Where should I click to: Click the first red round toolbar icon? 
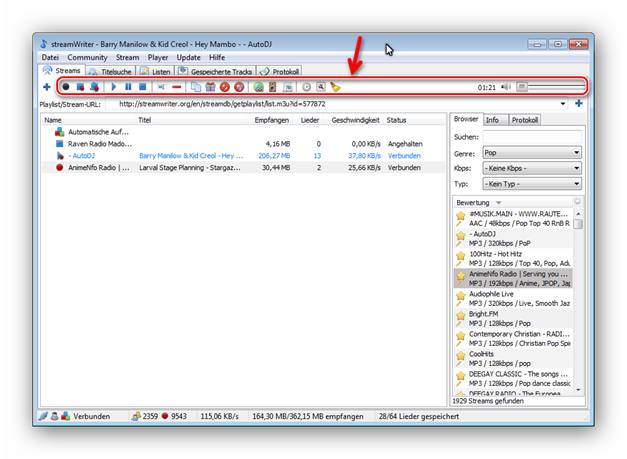[225, 87]
